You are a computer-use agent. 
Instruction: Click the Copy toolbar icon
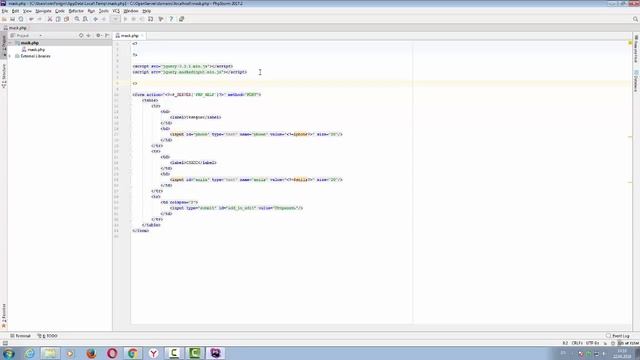(x=58, y=19)
